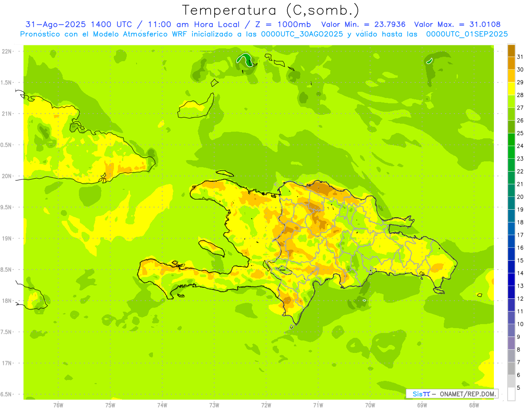Click the 'Valor Max. = 31.0108' text

pyautogui.click(x=457, y=24)
